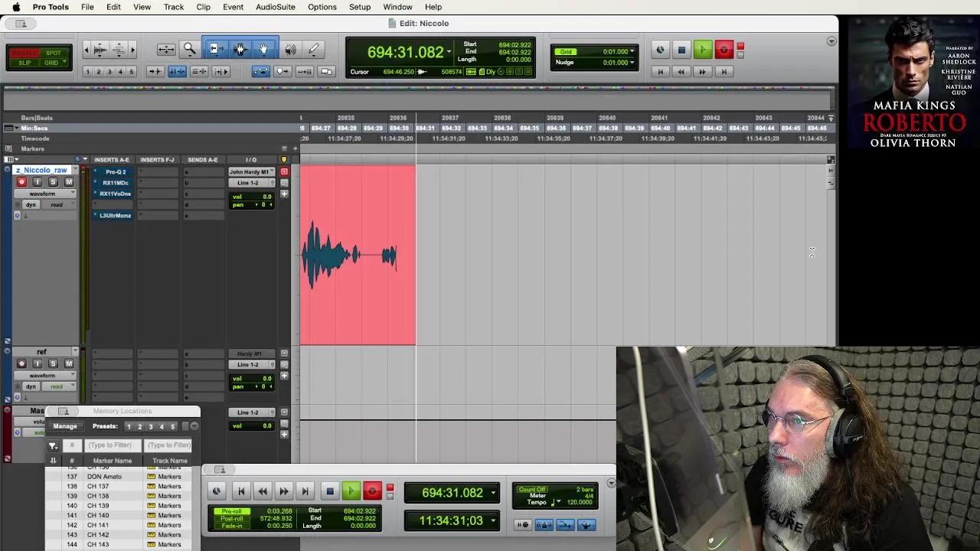
Task: Open L3UltrMxmz insert plugin
Action: point(115,216)
